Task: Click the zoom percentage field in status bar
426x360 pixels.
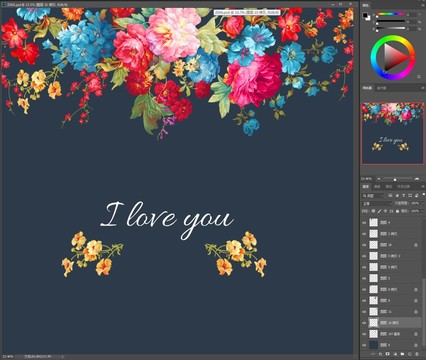Action: point(8,356)
